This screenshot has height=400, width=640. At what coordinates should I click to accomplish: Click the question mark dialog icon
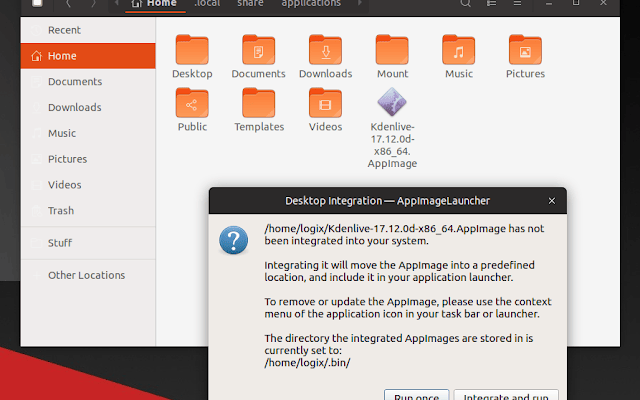click(x=233, y=240)
